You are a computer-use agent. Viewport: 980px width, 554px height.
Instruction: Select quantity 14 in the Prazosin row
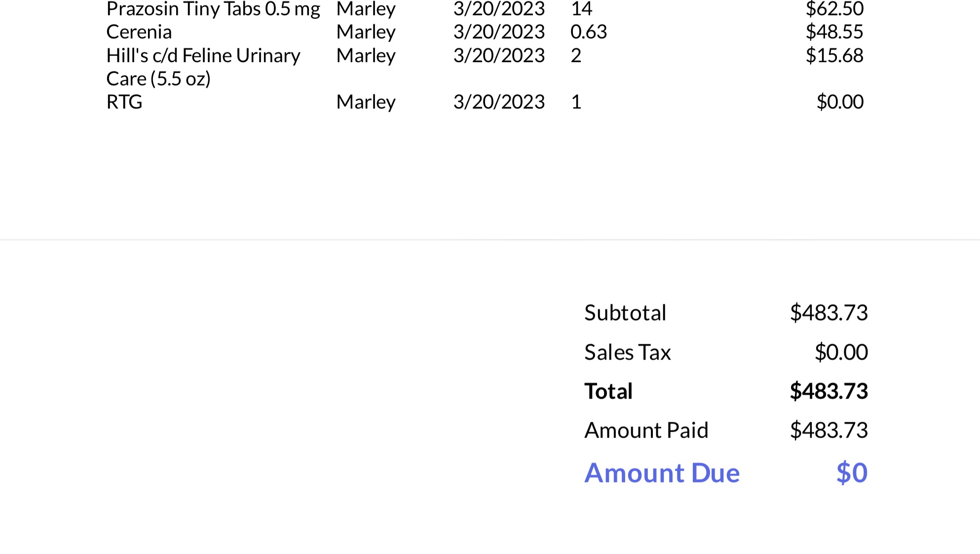(x=581, y=9)
